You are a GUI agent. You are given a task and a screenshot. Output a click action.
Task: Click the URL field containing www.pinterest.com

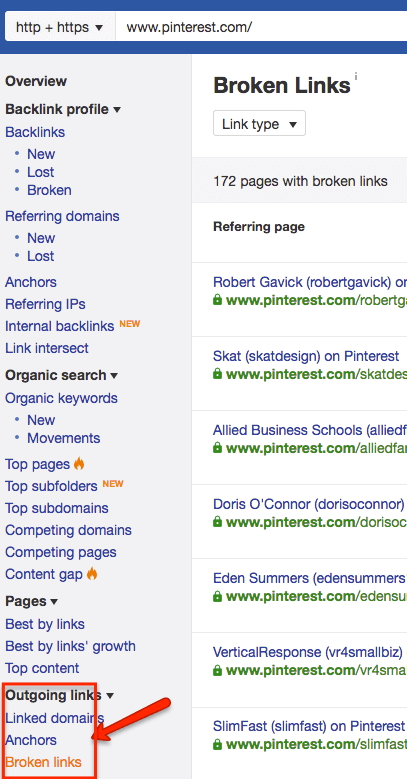[261, 27]
